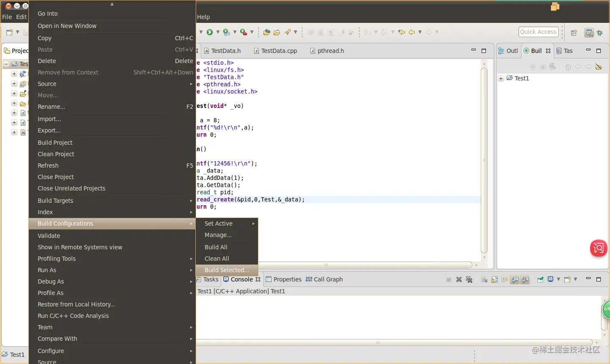The height and width of the screenshot is (364, 610).
Task: Open the Help menu
Action: (203, 17)
